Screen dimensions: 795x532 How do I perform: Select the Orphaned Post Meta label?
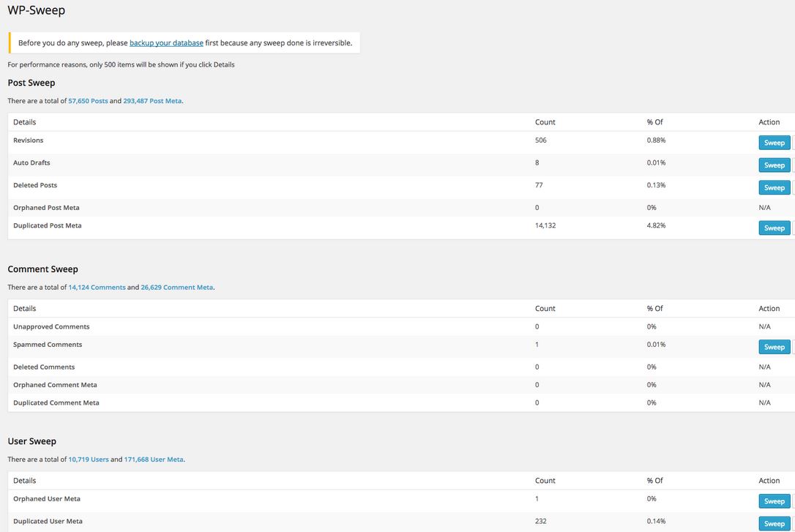(46, 208)
